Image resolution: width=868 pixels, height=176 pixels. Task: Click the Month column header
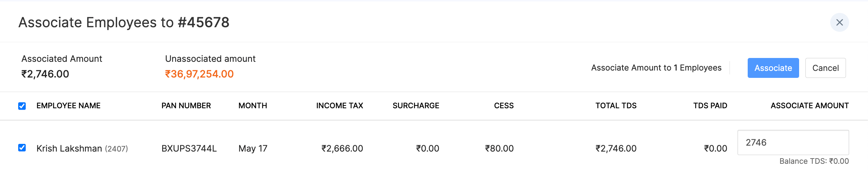tap(252, 106)
